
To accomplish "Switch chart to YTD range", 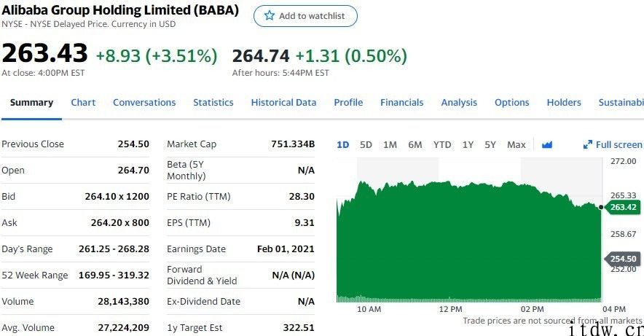I will point(442,144).
